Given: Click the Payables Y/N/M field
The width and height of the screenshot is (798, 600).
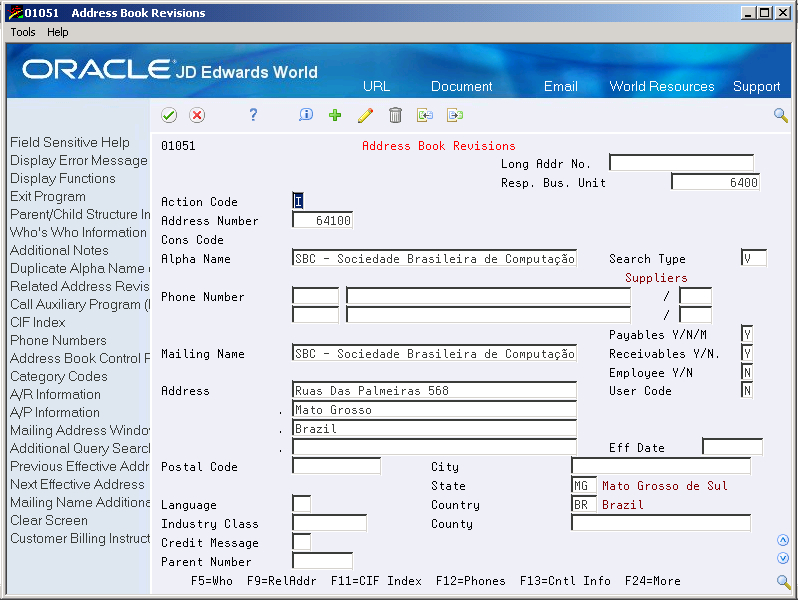Looking at the screenshot, I should [x=747, y=334].
